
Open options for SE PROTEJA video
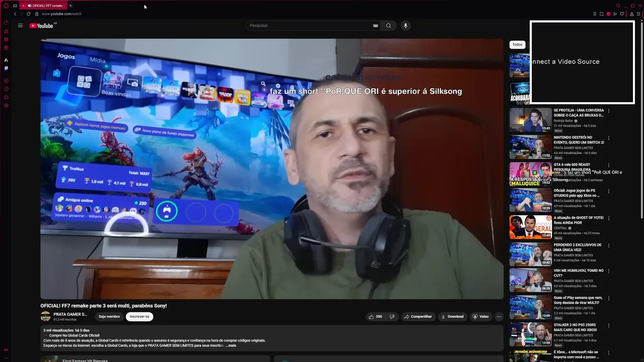click(x=609, y=111)
